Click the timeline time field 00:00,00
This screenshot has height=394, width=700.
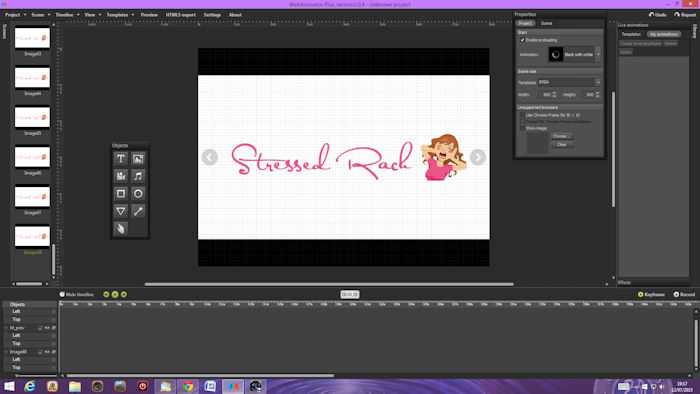350,294
